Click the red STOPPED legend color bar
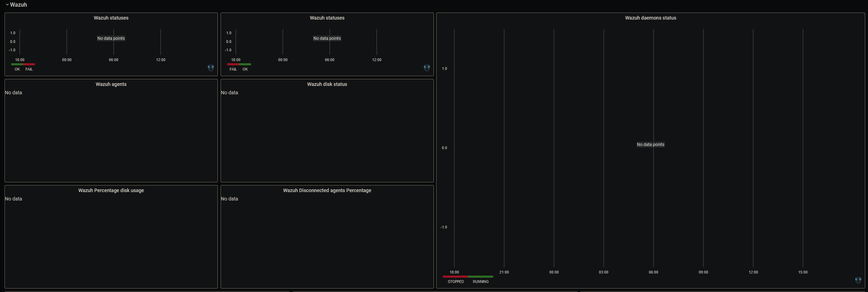 coord(455,277)
